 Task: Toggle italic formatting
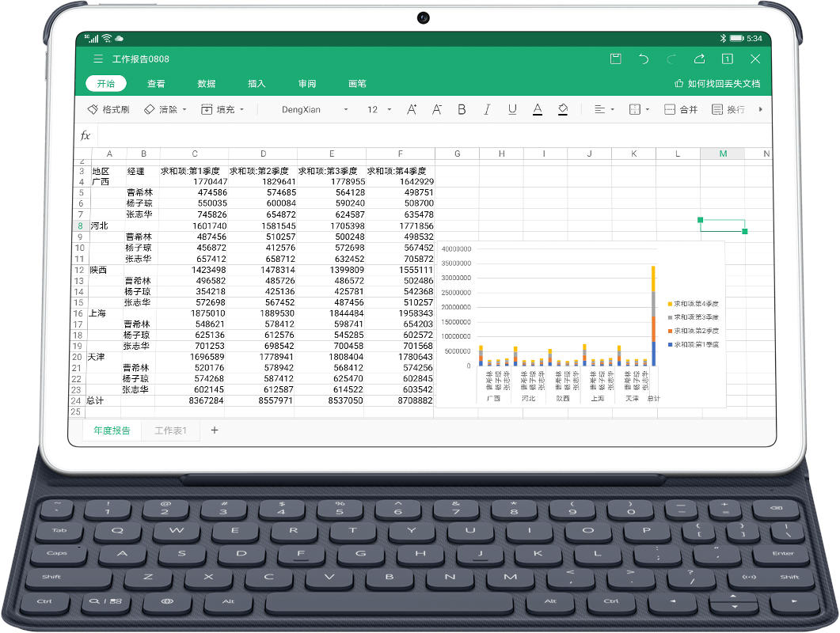point(487,109)
